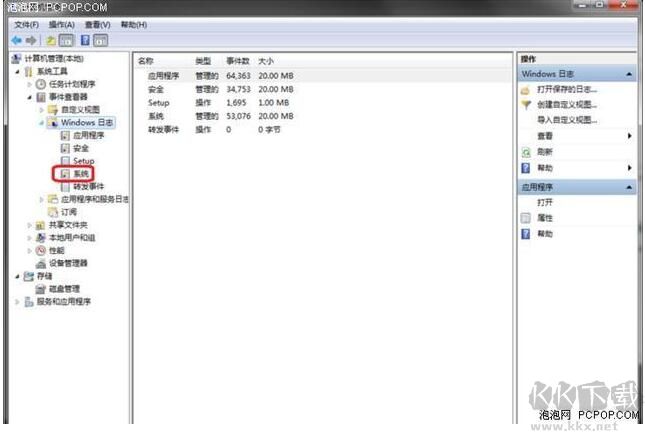Select the 自定义视图 folder icon in tree
Screen dimensions: 645x433
click(53, 110)
